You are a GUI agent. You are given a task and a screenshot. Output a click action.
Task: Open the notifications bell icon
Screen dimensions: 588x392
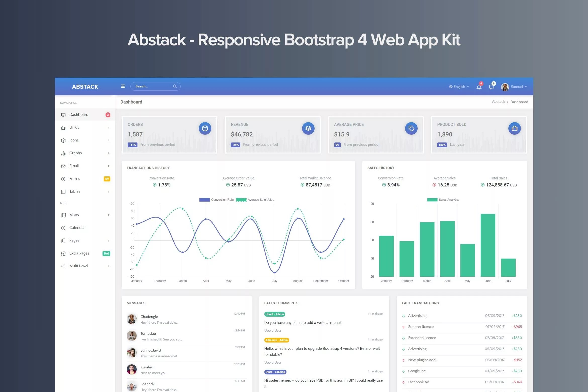coord(479,87)
